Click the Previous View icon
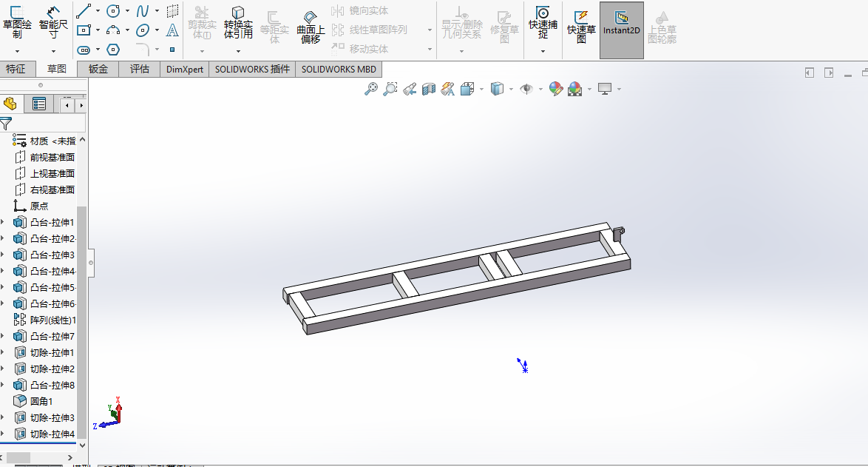 point(410,89)
